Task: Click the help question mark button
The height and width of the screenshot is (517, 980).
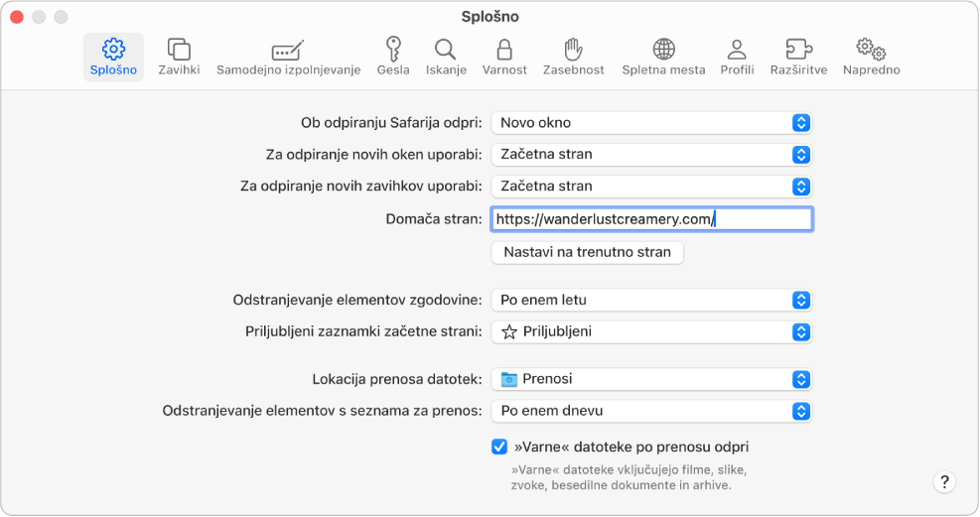Action: point(944,481)
